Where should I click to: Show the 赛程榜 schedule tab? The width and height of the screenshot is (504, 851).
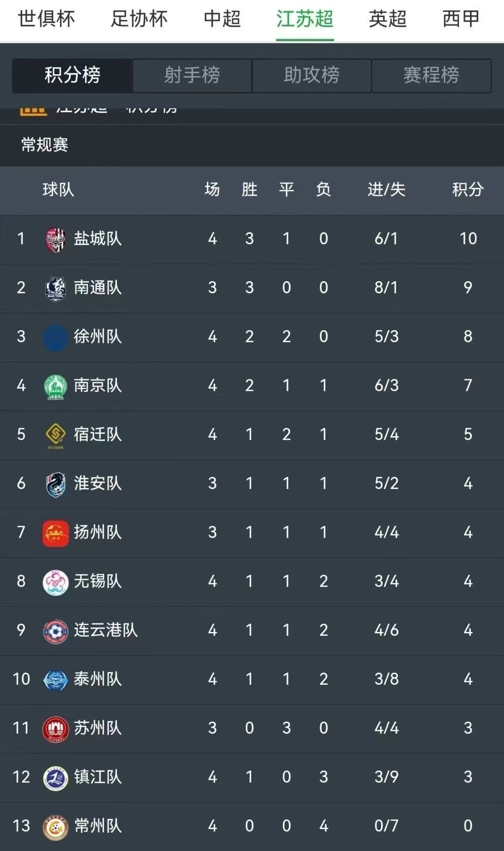(431, 75)
